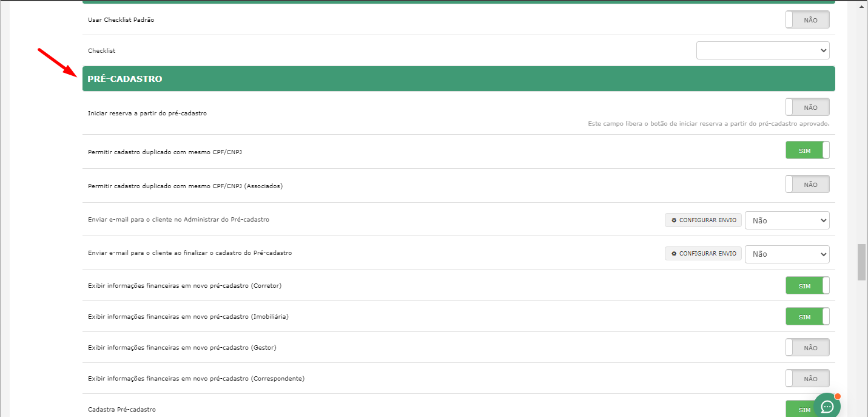Click label 'Iniciar reserva a partir do pré-cadastro'

coord(147,114)
